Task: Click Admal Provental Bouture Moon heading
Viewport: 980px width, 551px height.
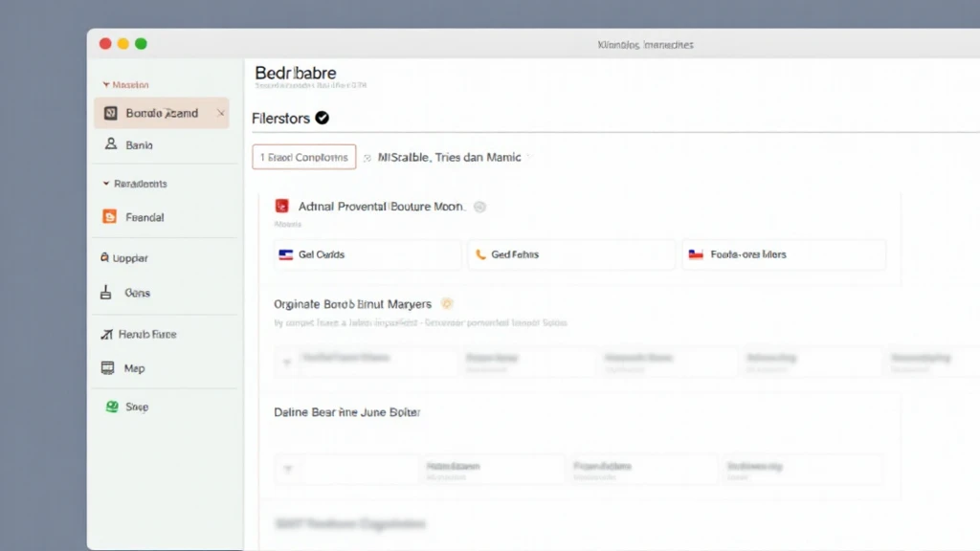Action: (381, 207)
